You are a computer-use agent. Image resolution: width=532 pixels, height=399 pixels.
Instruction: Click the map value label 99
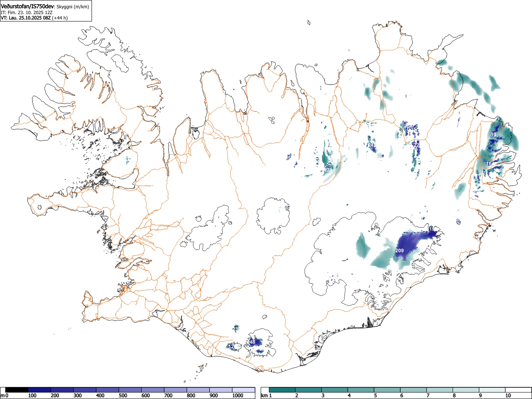493,135
